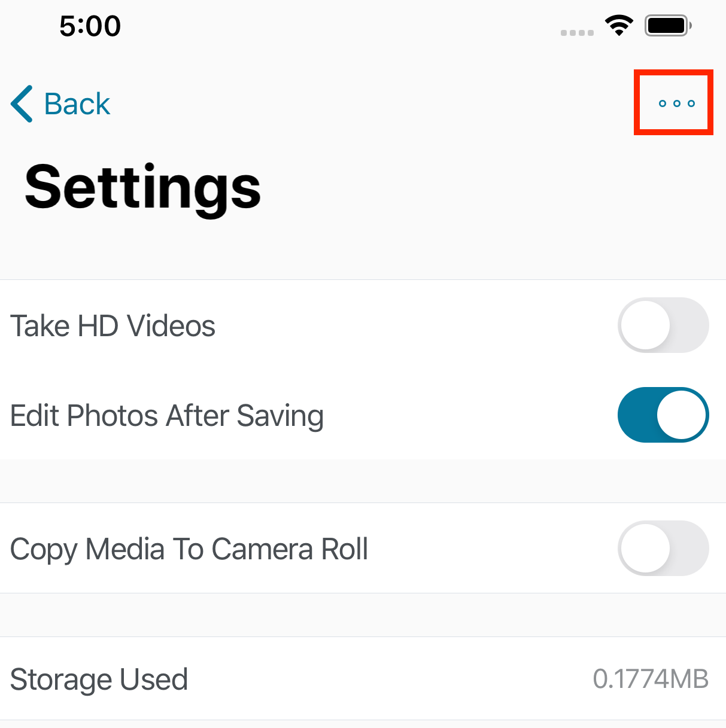Tap the Wi-Fi status icon
Screen dimensions: 726x728
click(619, 26)
